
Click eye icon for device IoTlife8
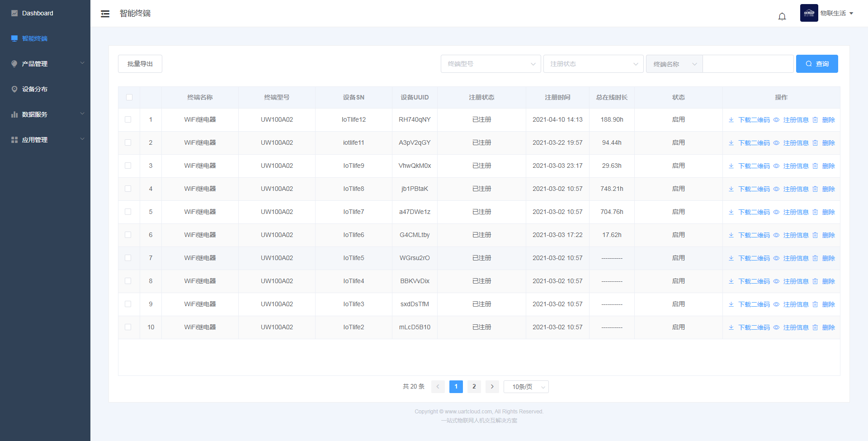point(776,189)
